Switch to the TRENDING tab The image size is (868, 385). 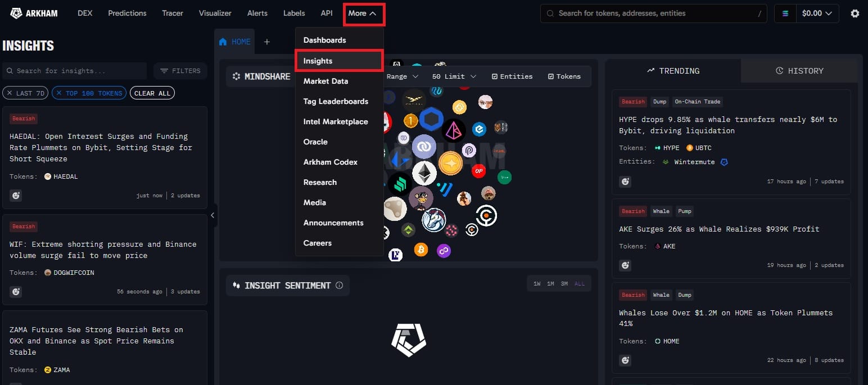(x=673, y=71)
